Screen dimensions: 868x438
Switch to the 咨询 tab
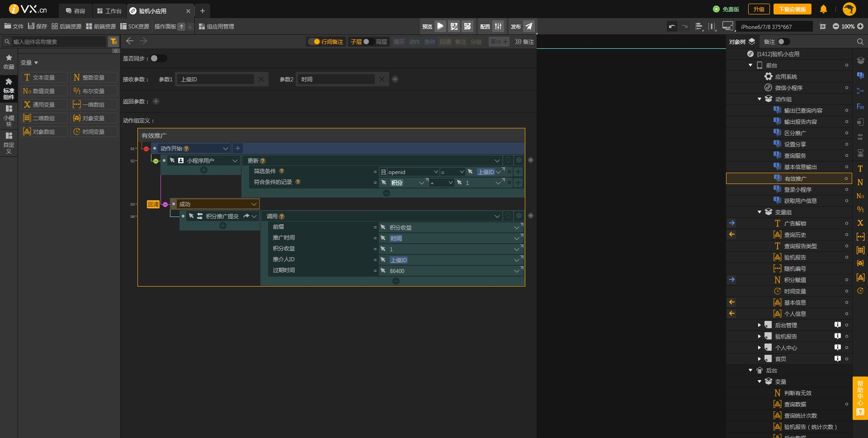(x=75, y=10)
